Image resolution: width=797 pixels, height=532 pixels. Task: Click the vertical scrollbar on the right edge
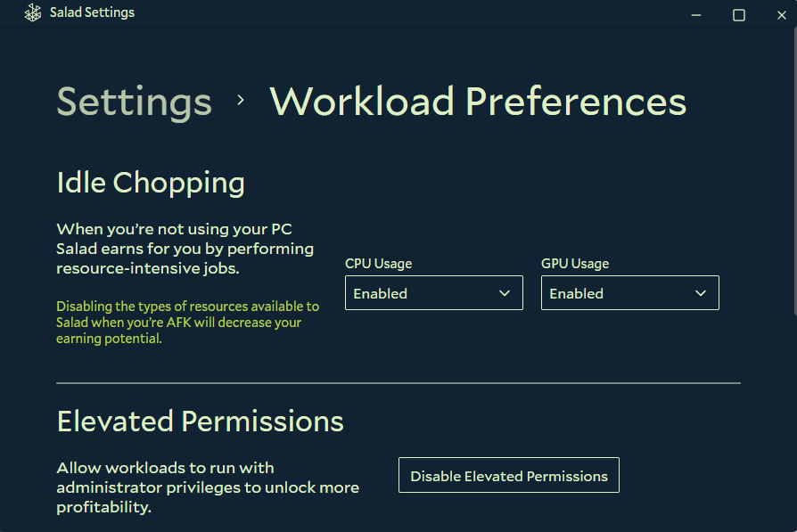[793, 178]
